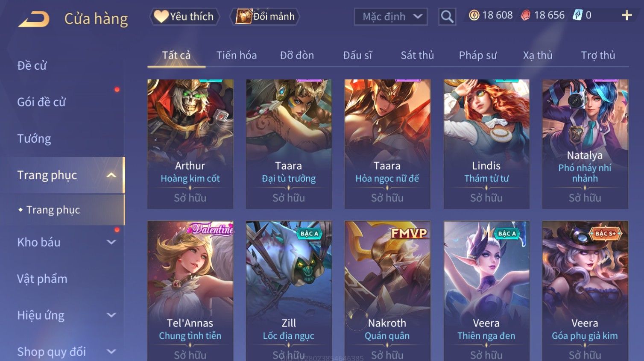Collapse the Trang phục sidebar section
This screenshot has width=644, height=361.
pos(111,175)
